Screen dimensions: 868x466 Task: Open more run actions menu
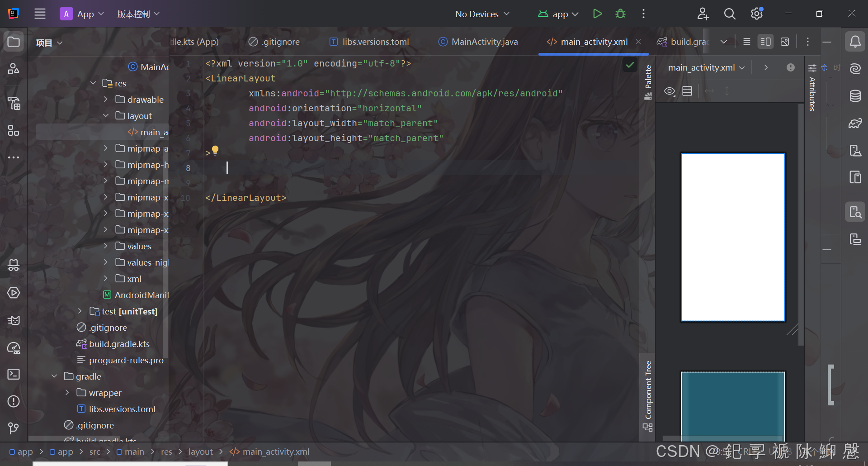pyautogui.click(x=643, y=14)
